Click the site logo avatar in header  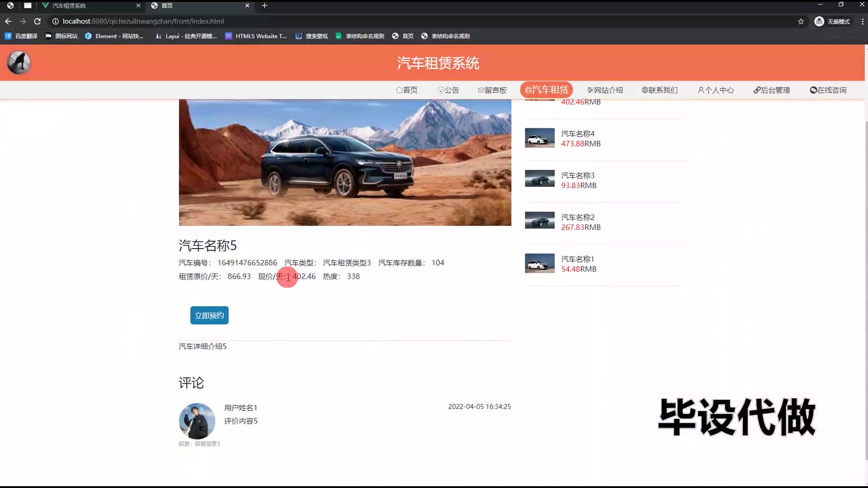pyautogui.click(x=19, y=63)
